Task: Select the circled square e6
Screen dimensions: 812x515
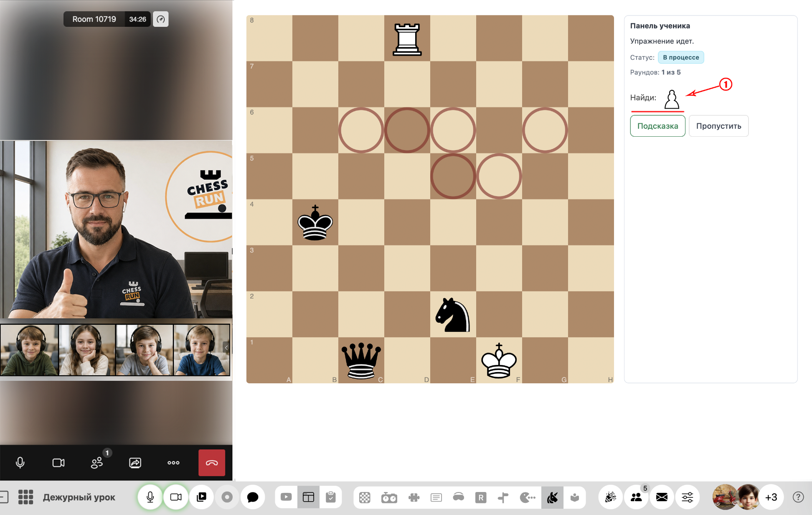Action: 453,130
